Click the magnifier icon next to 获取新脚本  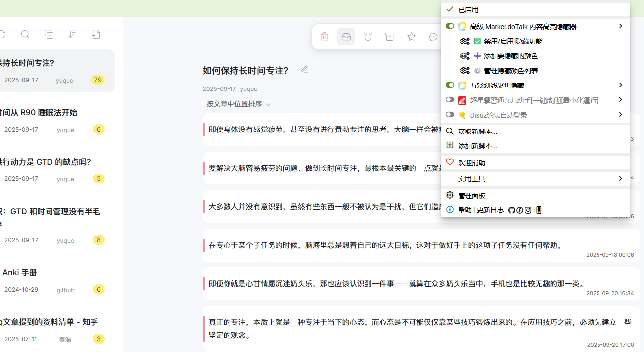point(450,132)
